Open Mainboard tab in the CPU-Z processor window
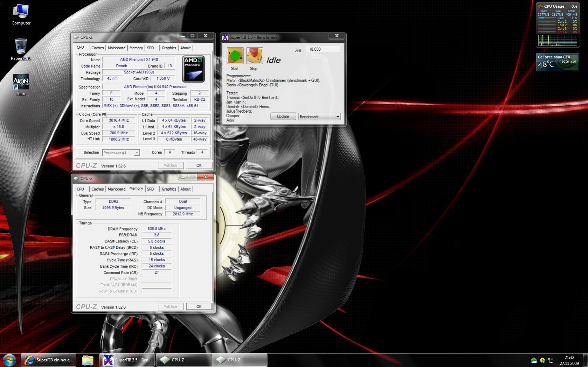Image resolution: width=588 pixels, height=367 pixels. (x=117, y=48)
